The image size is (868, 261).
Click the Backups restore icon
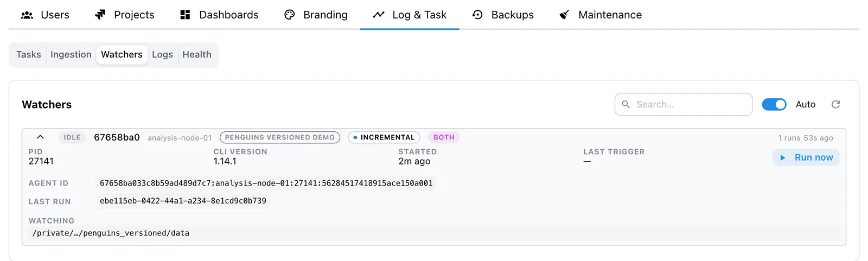477,15
